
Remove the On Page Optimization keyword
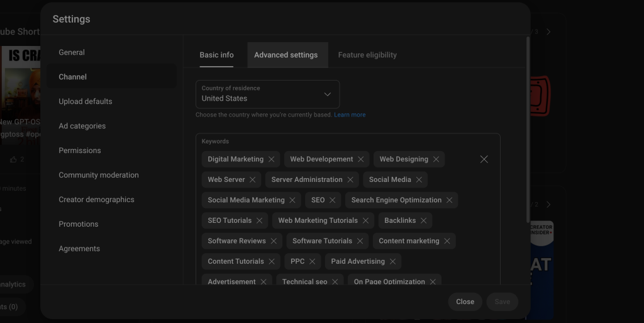pos(433,281)
